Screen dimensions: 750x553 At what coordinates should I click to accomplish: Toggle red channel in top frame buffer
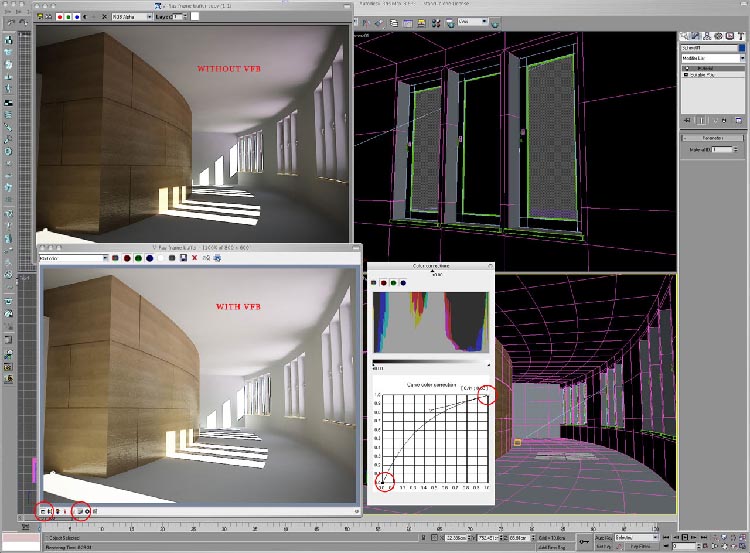pyautogui.click(x=60, y=16)
